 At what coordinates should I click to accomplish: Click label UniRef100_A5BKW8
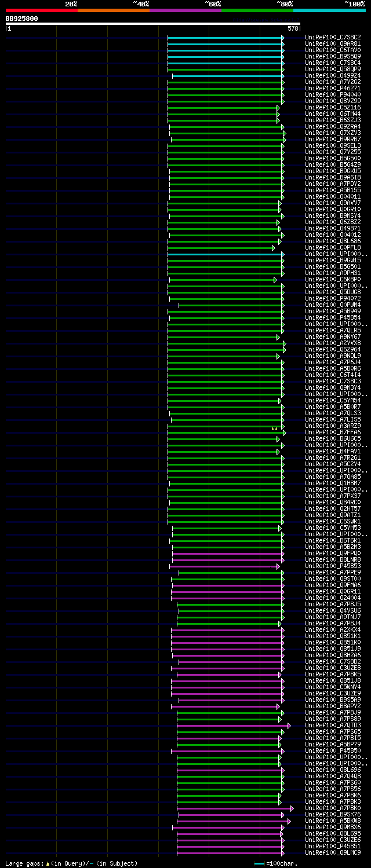333,821
